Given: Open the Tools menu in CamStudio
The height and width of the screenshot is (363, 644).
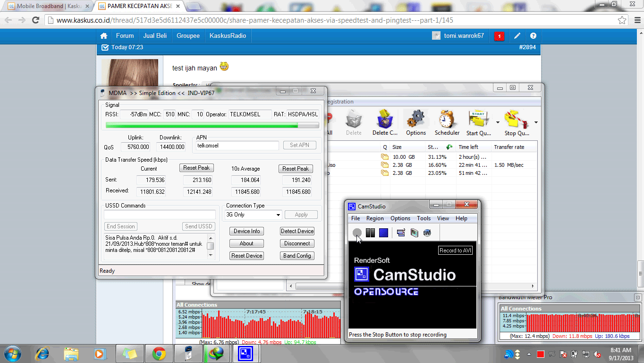Looking at the screenshot, I should [x=423, y=218].
